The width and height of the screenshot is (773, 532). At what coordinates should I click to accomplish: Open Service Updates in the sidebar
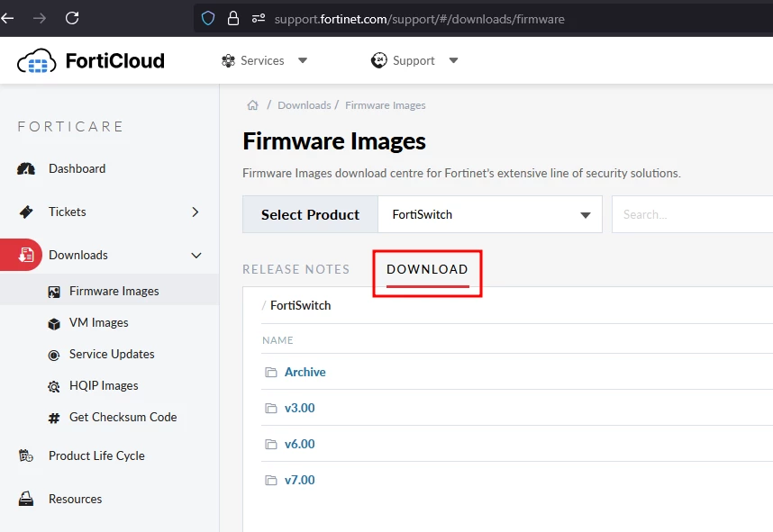coord(112,354)
